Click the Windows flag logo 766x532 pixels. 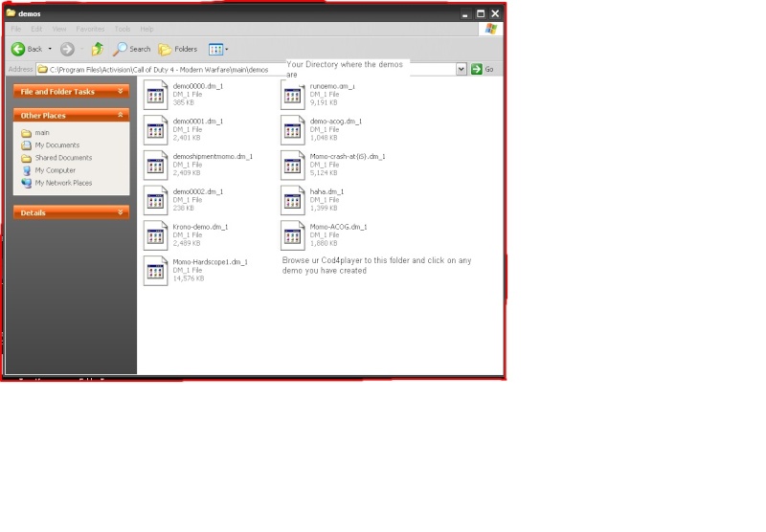490,29
